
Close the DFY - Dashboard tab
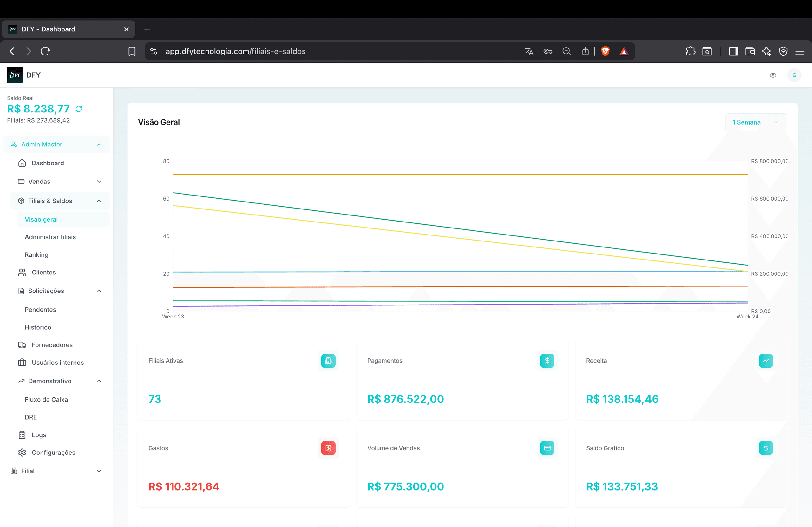(x=126, y=29)
